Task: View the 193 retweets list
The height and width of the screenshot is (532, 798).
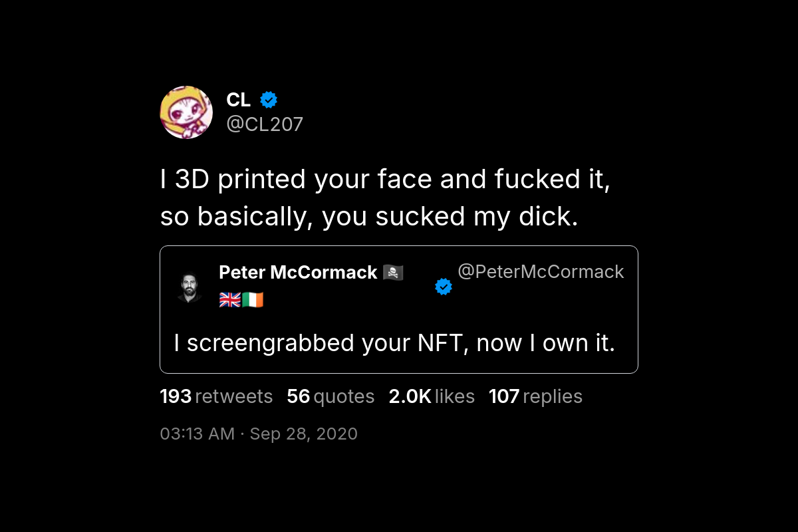Action: tap(216, 396)
